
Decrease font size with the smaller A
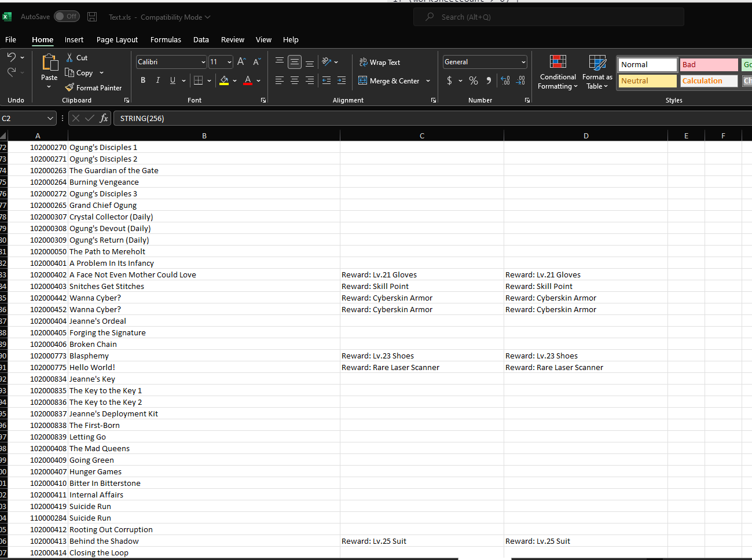pyautogui.click(x=256, y=62)
